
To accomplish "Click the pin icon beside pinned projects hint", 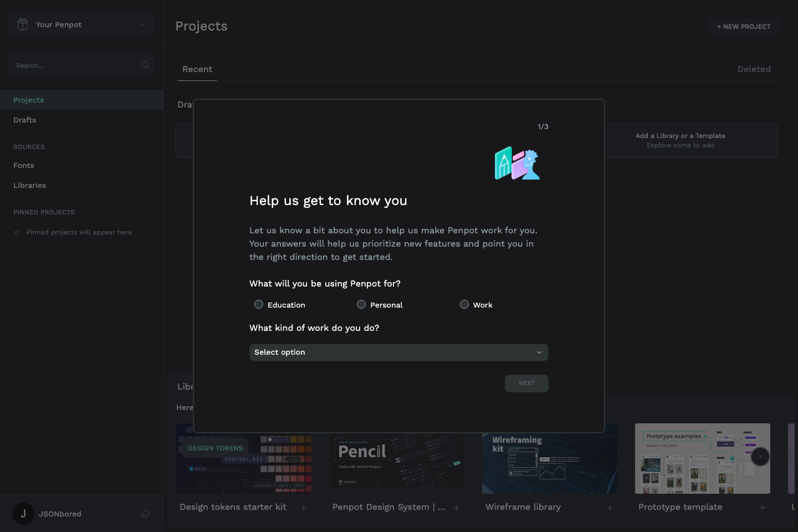I will [17, 232].
